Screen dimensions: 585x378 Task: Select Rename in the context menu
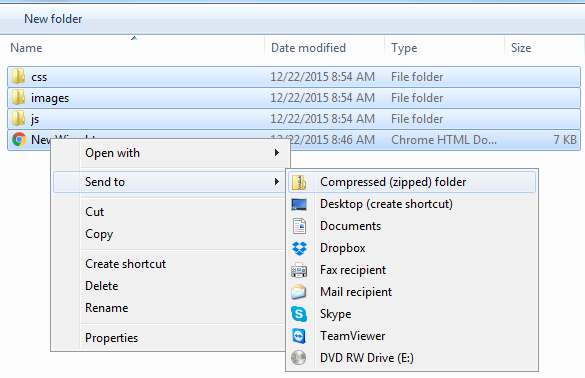(x=107, y=308)
